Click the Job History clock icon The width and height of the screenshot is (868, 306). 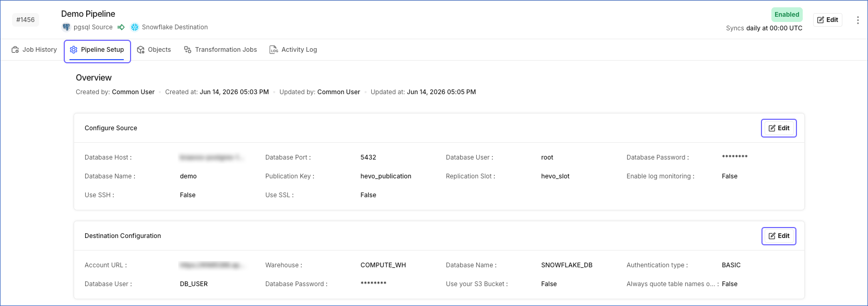point(15,50)
